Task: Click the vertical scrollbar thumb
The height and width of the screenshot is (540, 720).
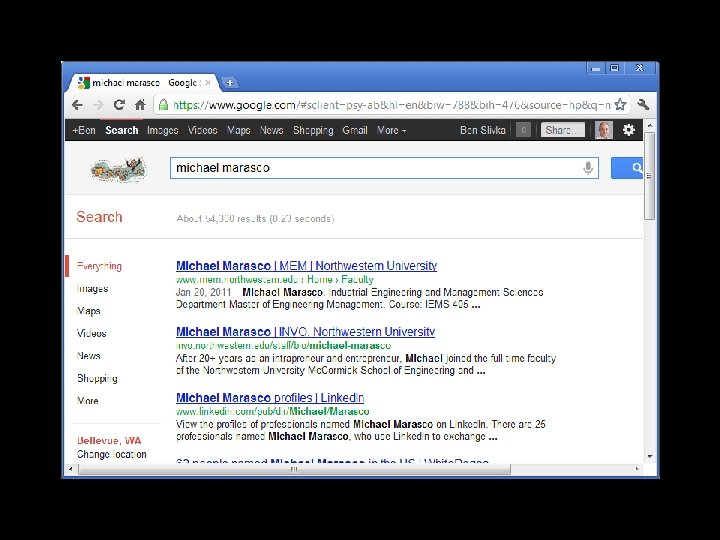Action: pos(649,176)
